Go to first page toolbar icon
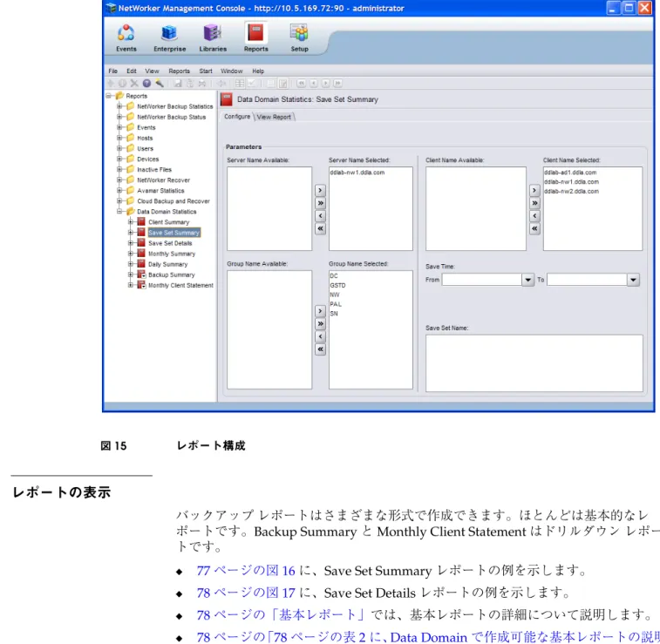This screenshot has width=660, height=644. click(x=301, y=84)
